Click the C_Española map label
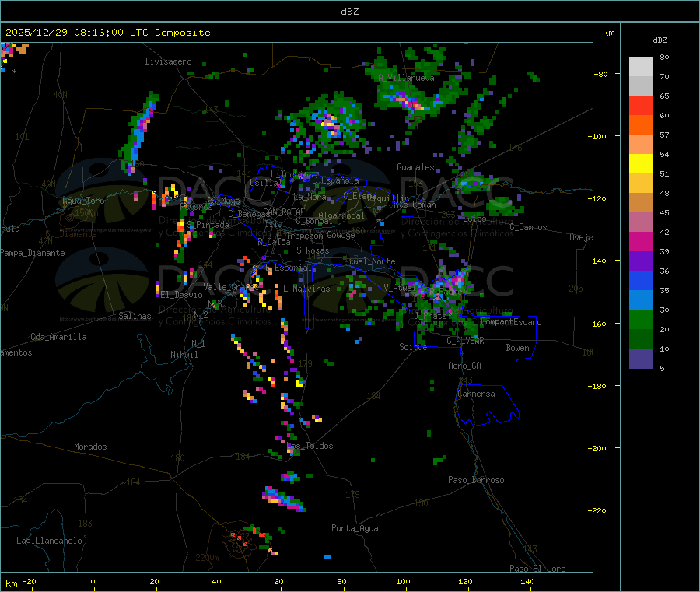 pos(336,180)
